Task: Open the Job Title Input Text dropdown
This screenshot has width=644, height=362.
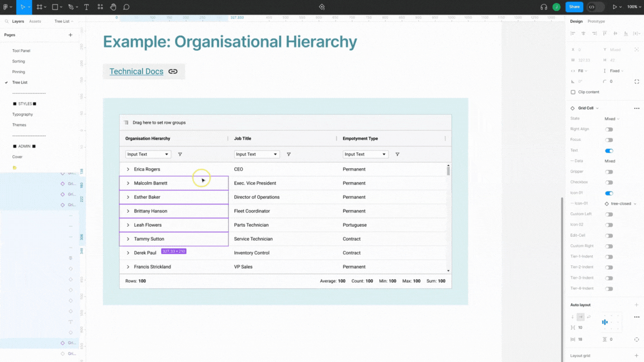Action: pos(257,154)
